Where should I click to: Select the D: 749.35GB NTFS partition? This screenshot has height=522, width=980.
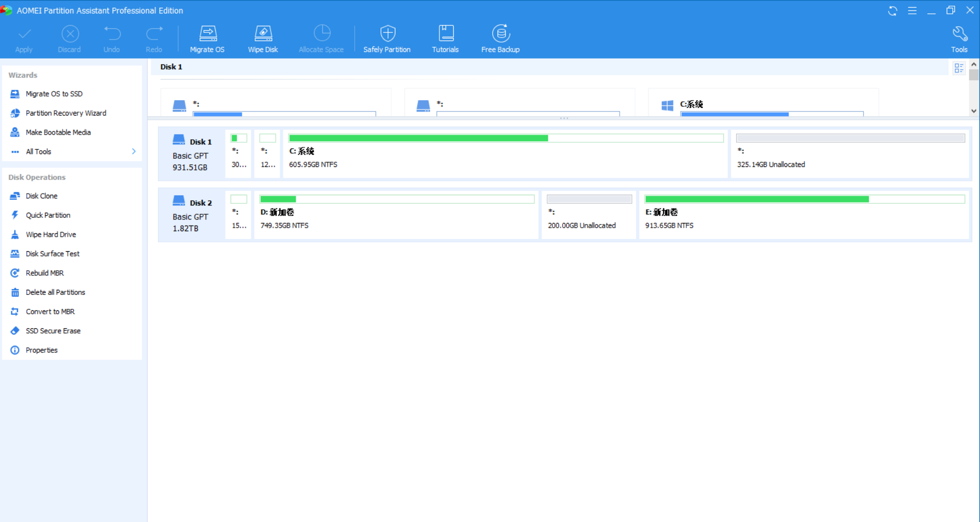point(396,215)
